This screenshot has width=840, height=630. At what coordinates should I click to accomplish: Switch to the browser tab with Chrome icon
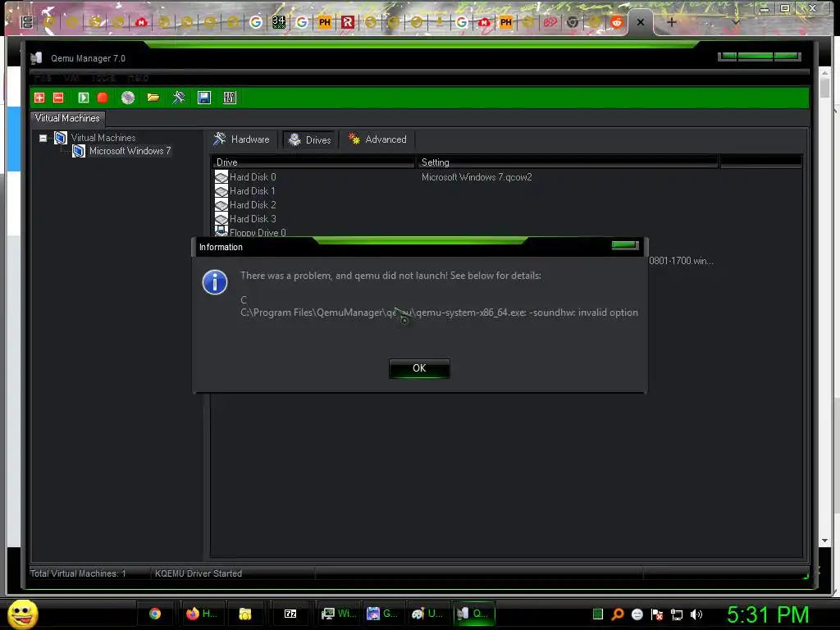coord(572,22)
